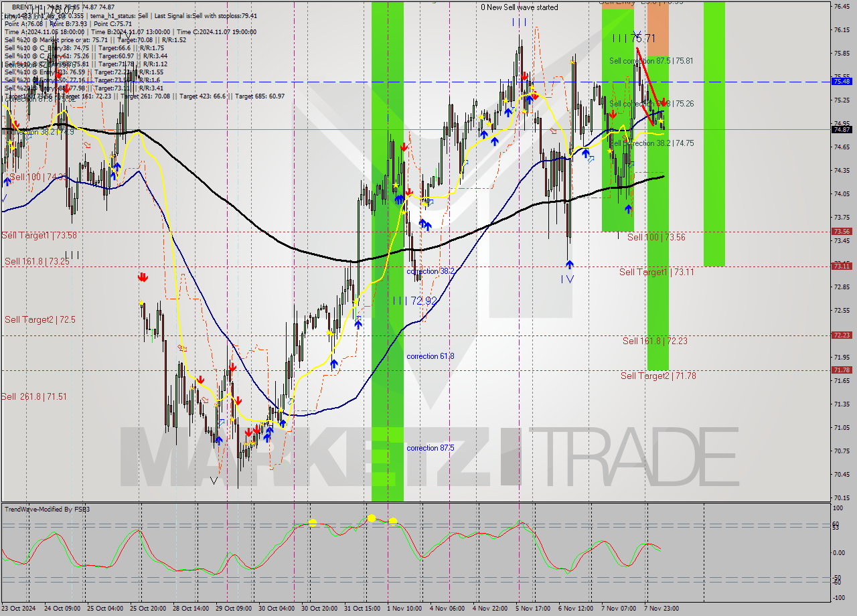Click the 70.15 price on the scale
The width and height of the screenshot is (857, 616).
[x=841, y=497]
